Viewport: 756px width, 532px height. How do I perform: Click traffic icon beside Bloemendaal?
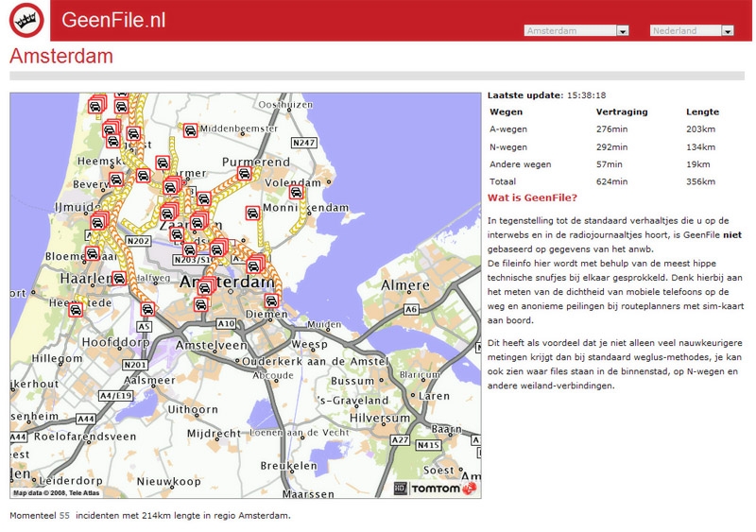pos(92,253)
